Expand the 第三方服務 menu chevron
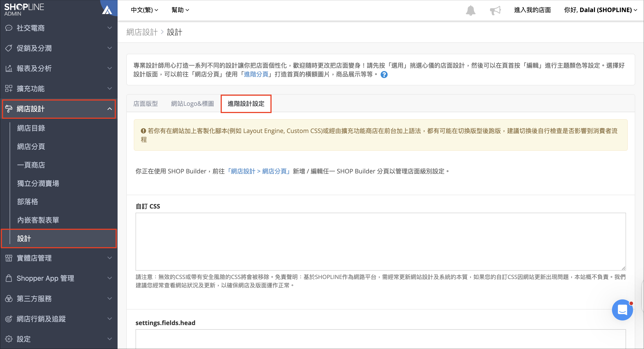 point(109,299)
